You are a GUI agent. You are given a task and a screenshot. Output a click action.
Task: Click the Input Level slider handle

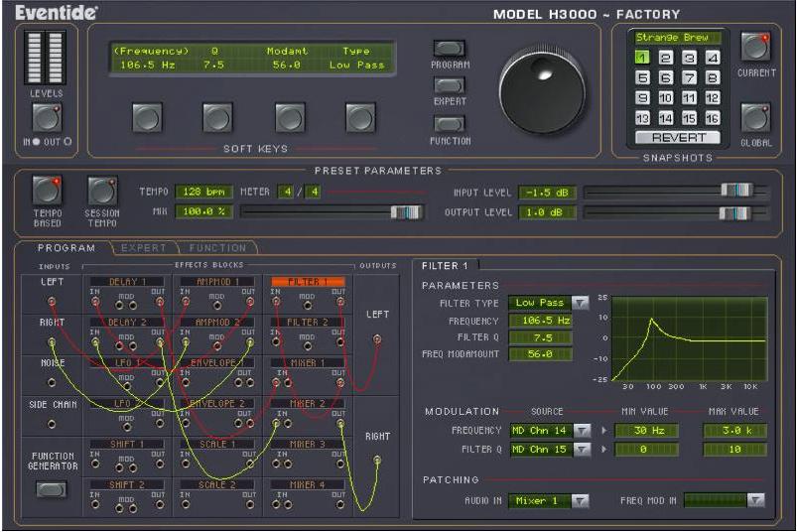pos(736,191)
